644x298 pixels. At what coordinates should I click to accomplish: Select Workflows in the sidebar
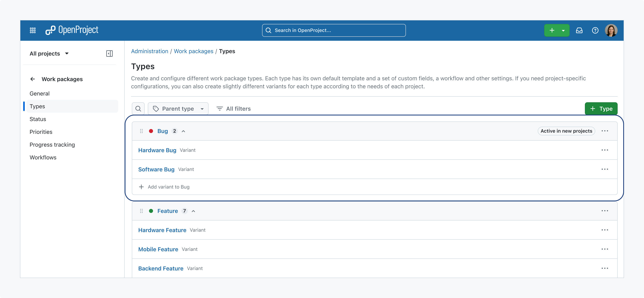click(43, 157)
